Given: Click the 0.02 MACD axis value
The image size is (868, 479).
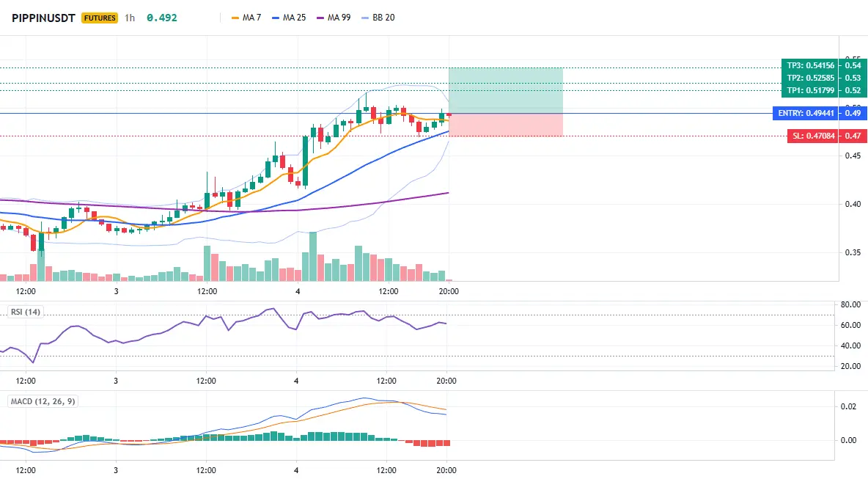Looking at the screenshot, I should point(849,406).
